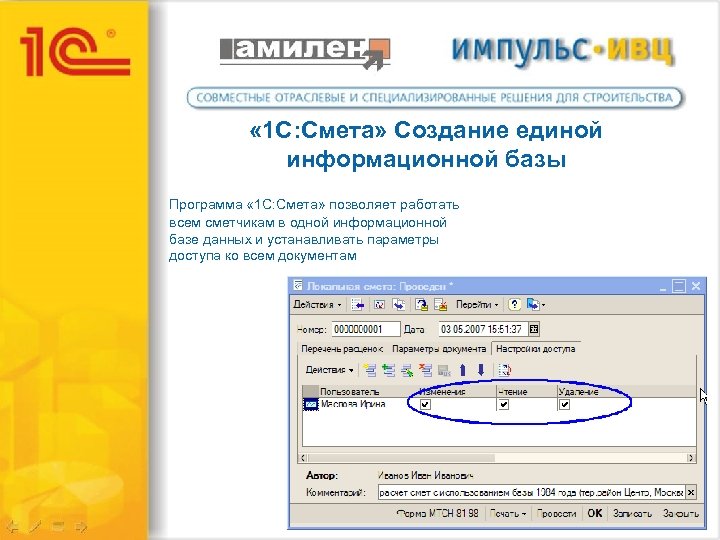
Task: Click the Импульс-ИВЦ logo
Action: click(x=563, y=51)
